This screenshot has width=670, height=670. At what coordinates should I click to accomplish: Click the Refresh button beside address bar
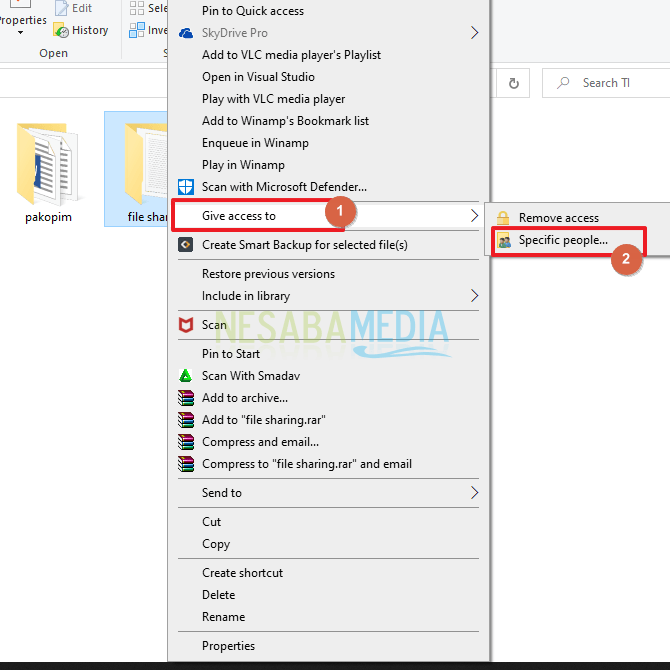pyautogui.click(x=514, y=83)
